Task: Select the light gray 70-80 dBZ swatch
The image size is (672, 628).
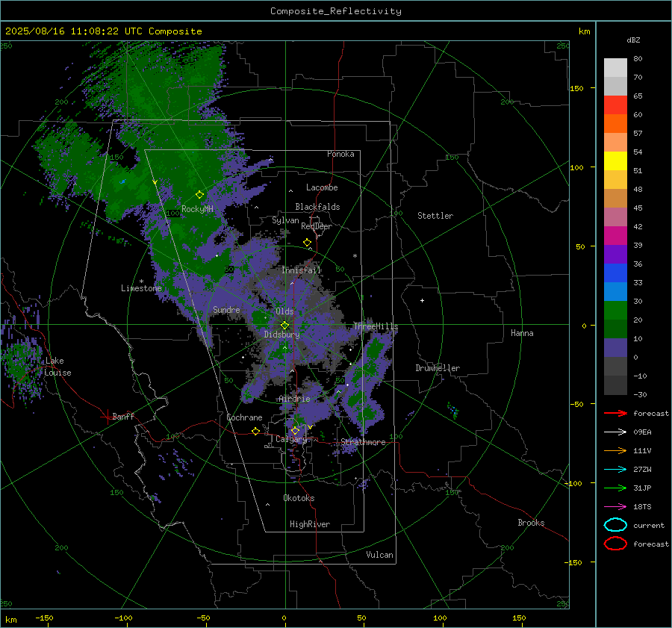Action: (615, 68)
